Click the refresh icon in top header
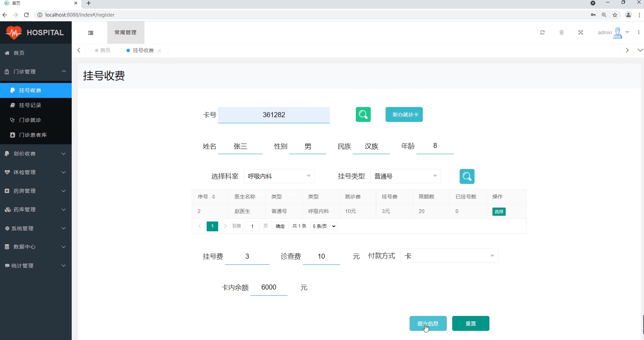 (542, 33)
